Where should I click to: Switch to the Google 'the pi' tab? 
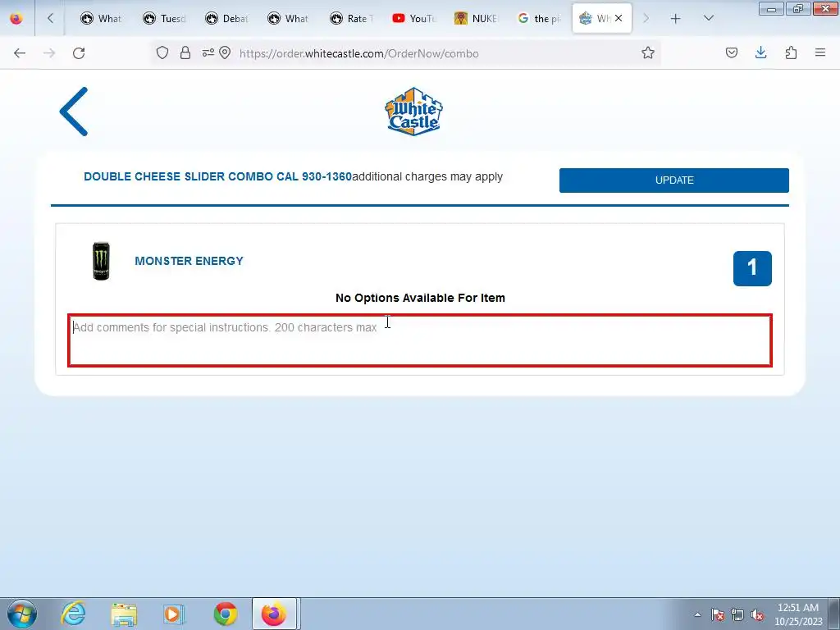(x=538, y=18)
